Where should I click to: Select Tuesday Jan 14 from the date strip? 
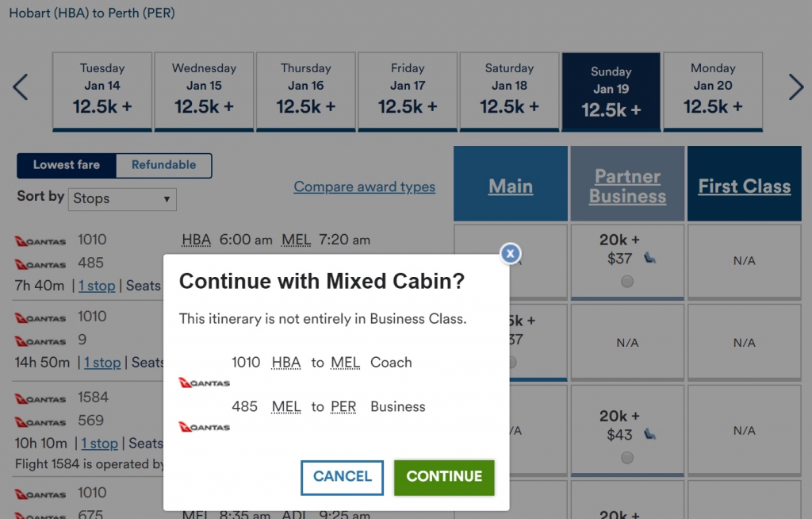pyautogui.click(x=101, y=90)
